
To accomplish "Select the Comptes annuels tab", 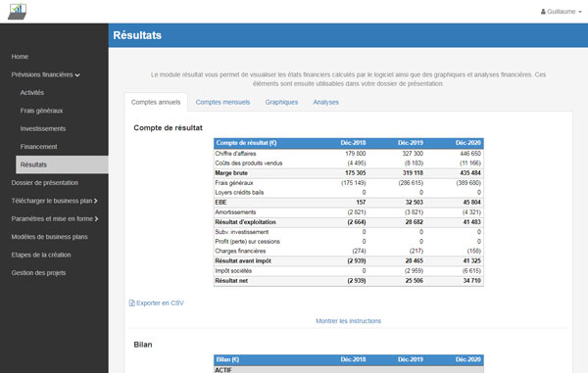I will [156, 102].
